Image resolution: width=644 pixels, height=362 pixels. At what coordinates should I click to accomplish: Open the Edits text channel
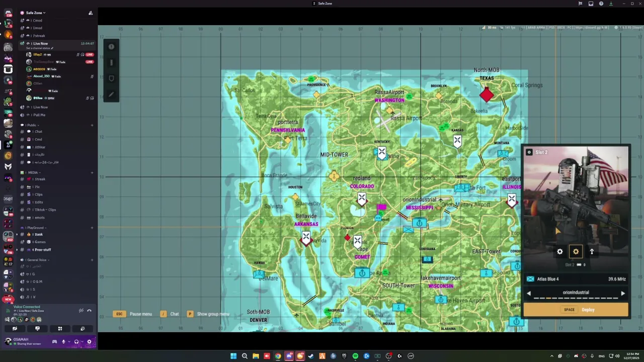point(56,202)
